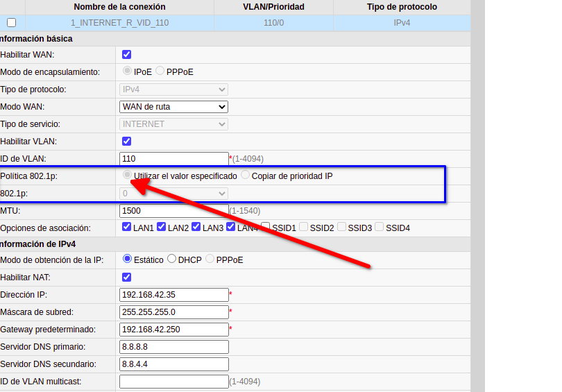Open the 802.1p priority dropdown

click(173, 194)
